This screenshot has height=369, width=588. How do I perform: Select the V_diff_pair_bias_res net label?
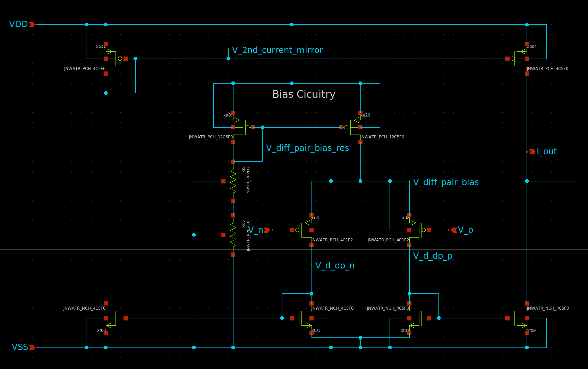307,148
